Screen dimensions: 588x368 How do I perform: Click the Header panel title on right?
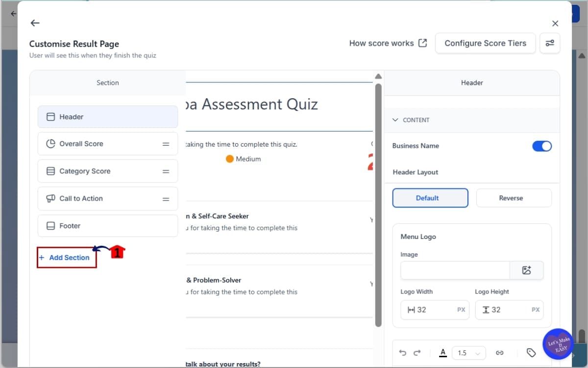[x=472, y=83]
